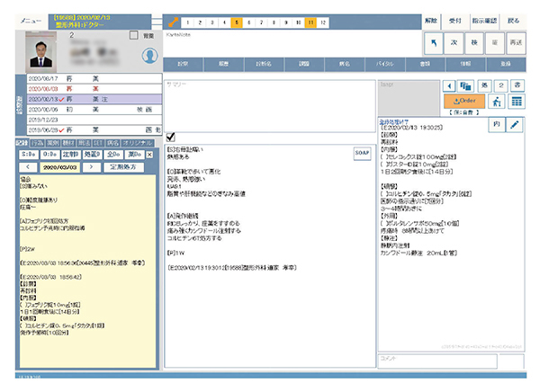Click the SOAP button in the note area
The image size is (540, 392).
pyautogui.click(x=362, y=154)
